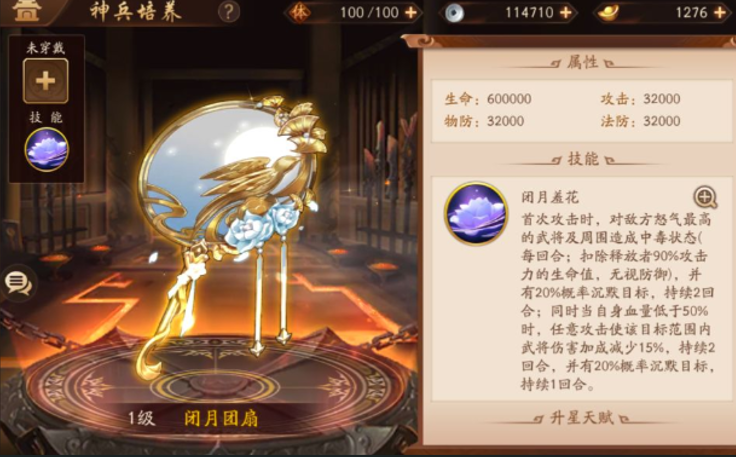The width and height of the screenshot is (736, 457).
Task: Add silver coins with plus beside 114710
Action: pos(566,13)
